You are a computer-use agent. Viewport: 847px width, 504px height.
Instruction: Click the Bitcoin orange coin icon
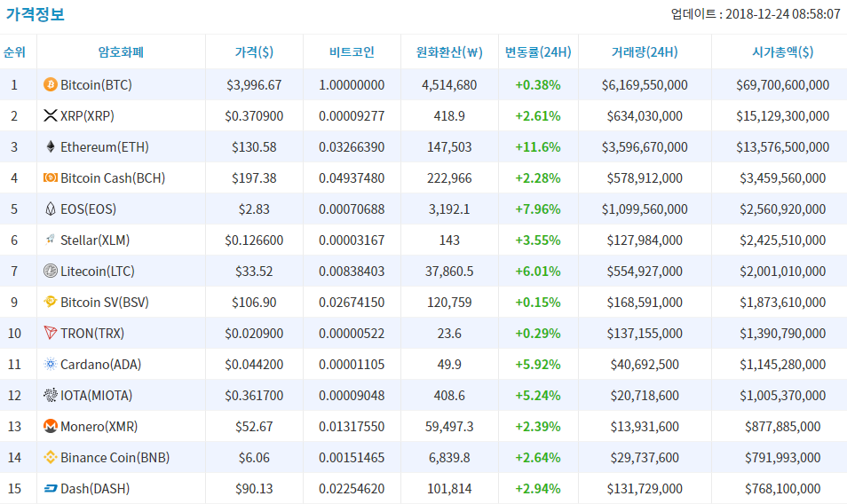[x=51, y=84]
